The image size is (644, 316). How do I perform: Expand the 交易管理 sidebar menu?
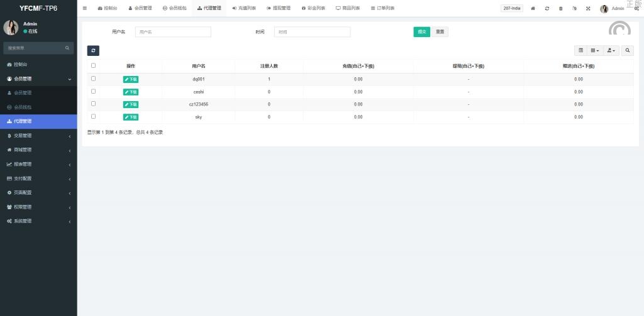click(x=38, y=136)
